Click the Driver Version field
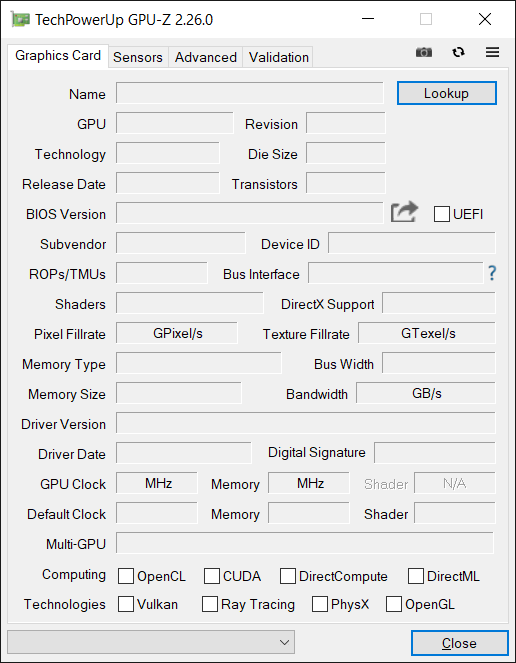Image resolution: width=516 pixels, height=663 pixels. click(x=305, y=423)
